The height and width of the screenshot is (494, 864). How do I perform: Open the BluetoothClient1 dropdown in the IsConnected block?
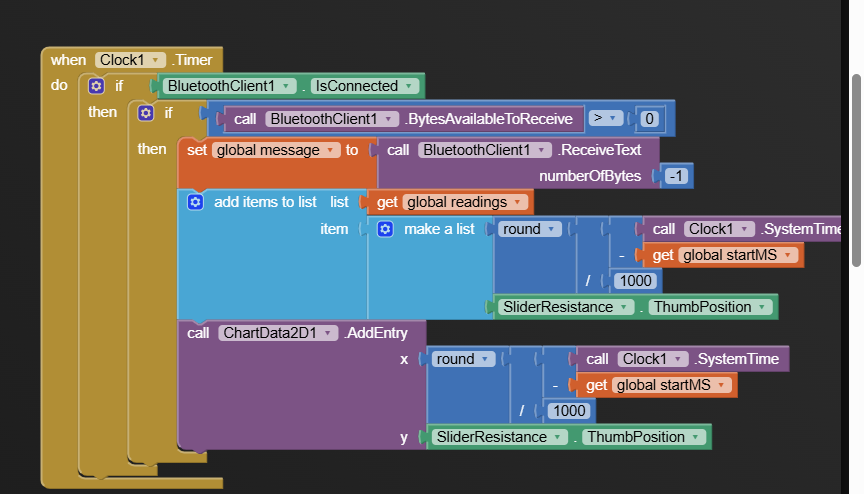(289, 86)
